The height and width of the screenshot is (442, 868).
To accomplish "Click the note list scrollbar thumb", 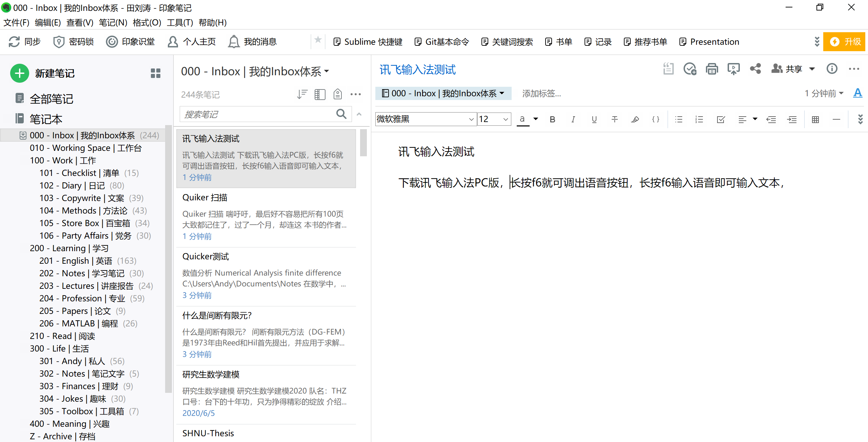I will (363, 143).
